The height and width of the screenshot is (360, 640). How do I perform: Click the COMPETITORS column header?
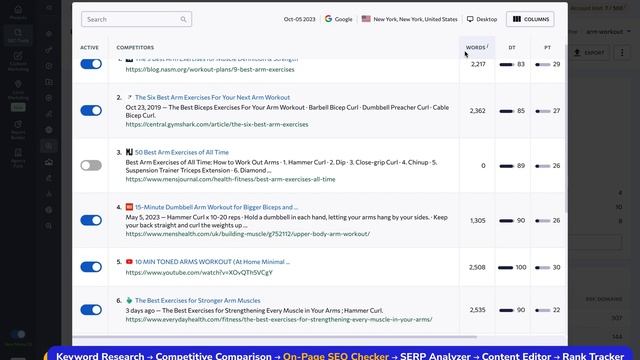tap(135, 47)
